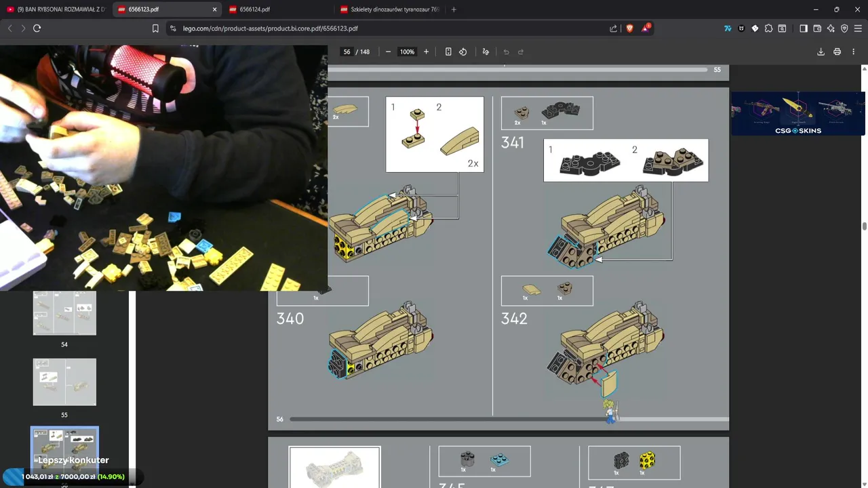868x488 pixels.
Task: Redo the PDF annotation
Action: 521,52
